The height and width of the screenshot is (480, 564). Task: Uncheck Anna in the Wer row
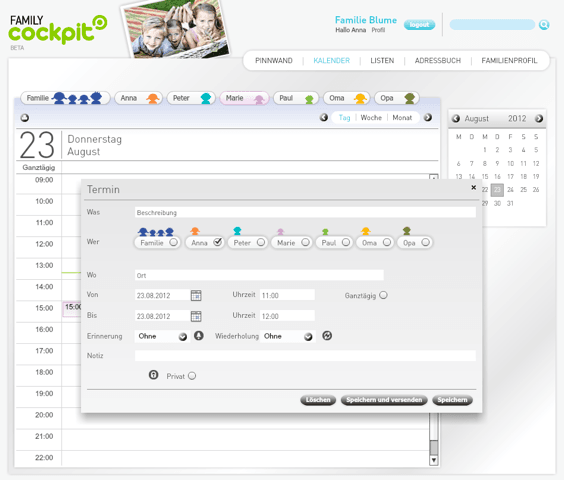click(218, 242)
